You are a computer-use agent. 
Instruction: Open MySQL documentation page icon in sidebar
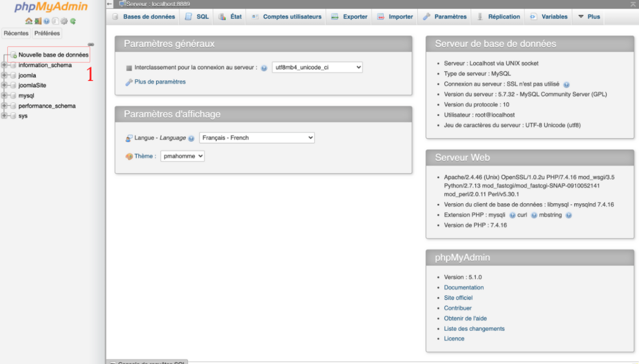pos(55,21)
